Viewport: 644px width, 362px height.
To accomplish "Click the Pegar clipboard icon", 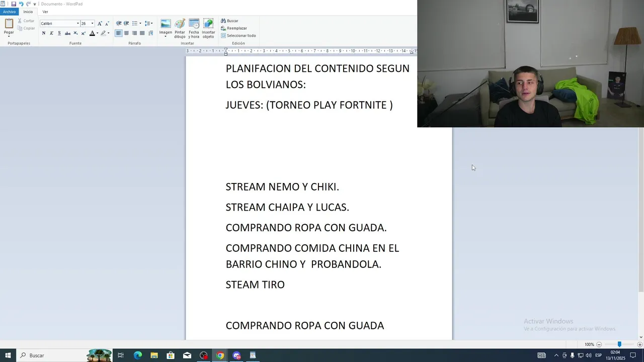I will click(9, 24).
